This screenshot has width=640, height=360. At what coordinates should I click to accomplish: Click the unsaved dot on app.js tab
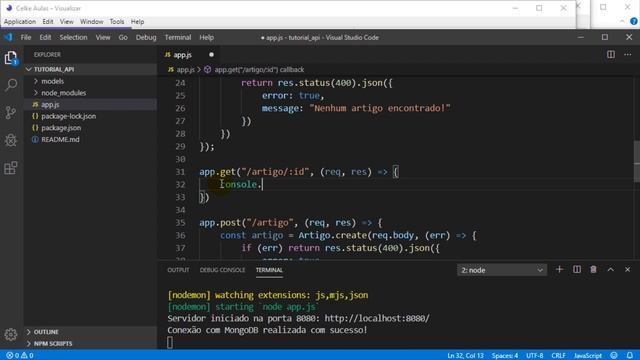pos(211,54)
